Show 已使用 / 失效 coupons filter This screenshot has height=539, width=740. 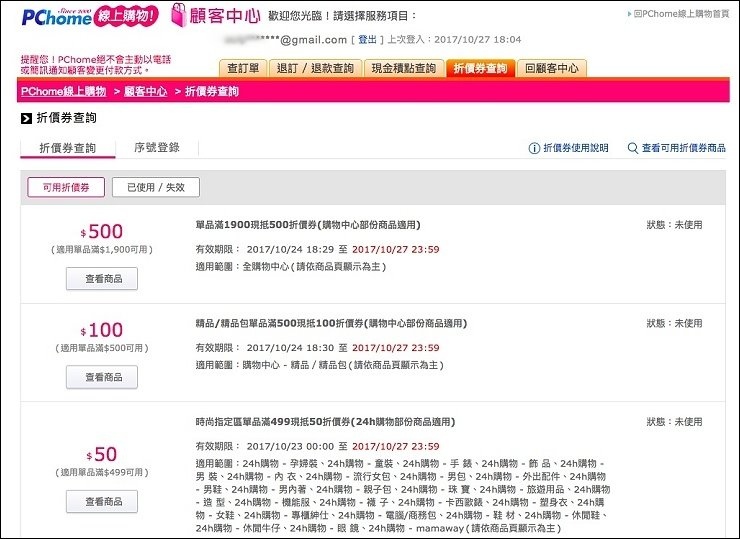[x=156, y=187]
